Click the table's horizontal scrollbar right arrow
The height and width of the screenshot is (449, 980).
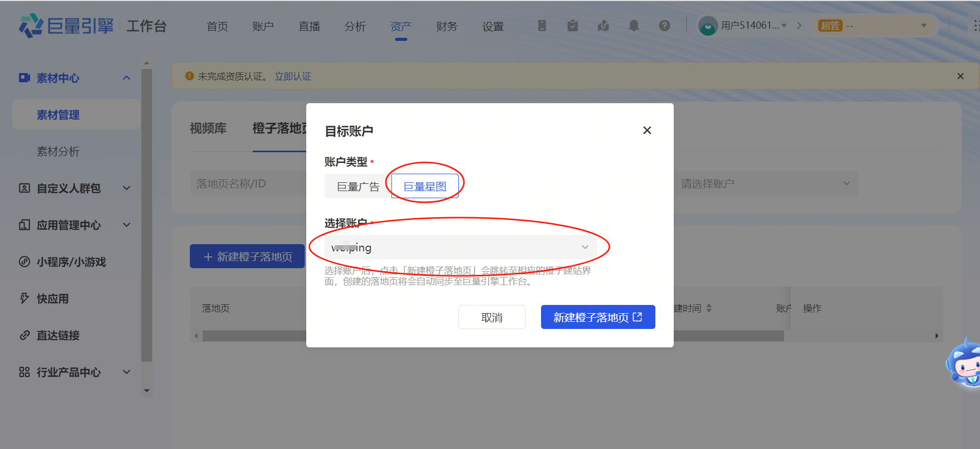point(937,336)
